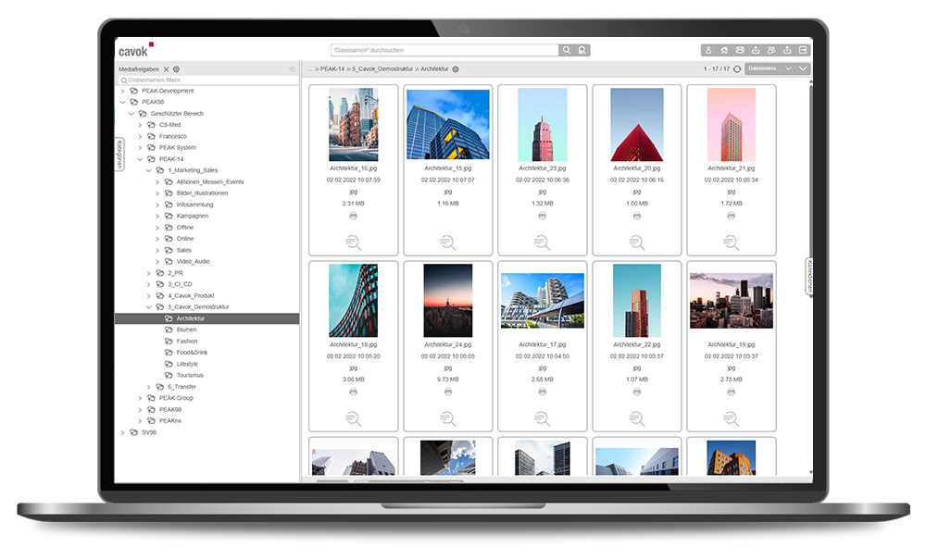Viewport: 926px width, 560px height.
Task: Open the Dateiänderu... sort dropdown
Action: point(770,68)
